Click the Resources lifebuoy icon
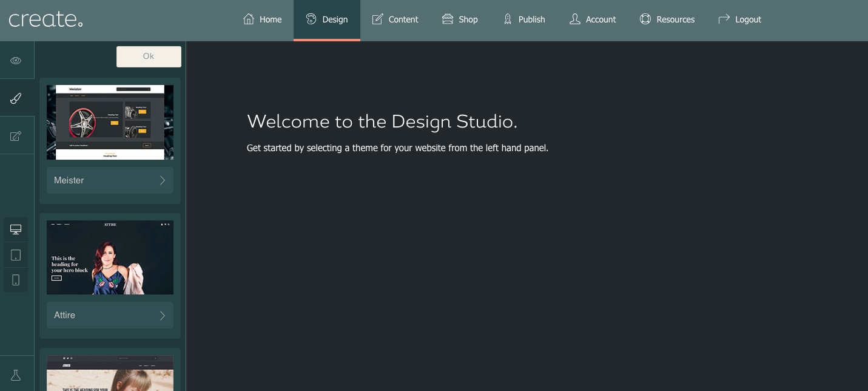Screen dimensions: 868x391 click(x=645, y=19)
